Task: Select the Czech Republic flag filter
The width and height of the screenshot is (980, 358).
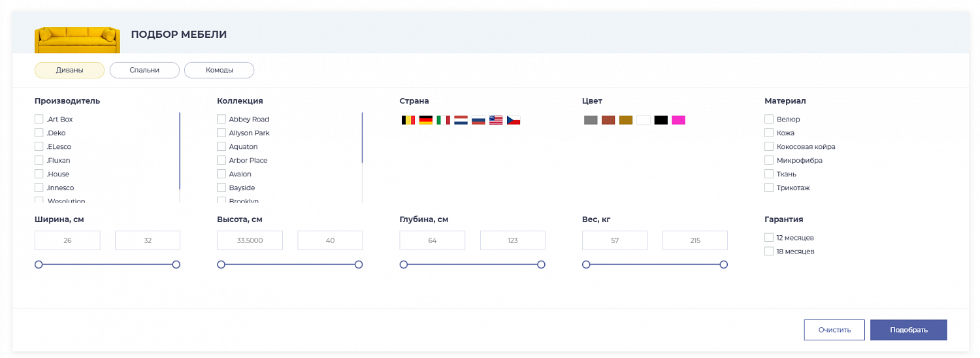Action: (514, 120)
